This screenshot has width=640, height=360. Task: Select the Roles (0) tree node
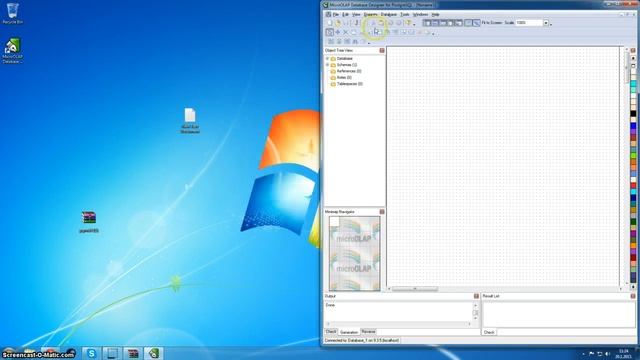point(344,78)
